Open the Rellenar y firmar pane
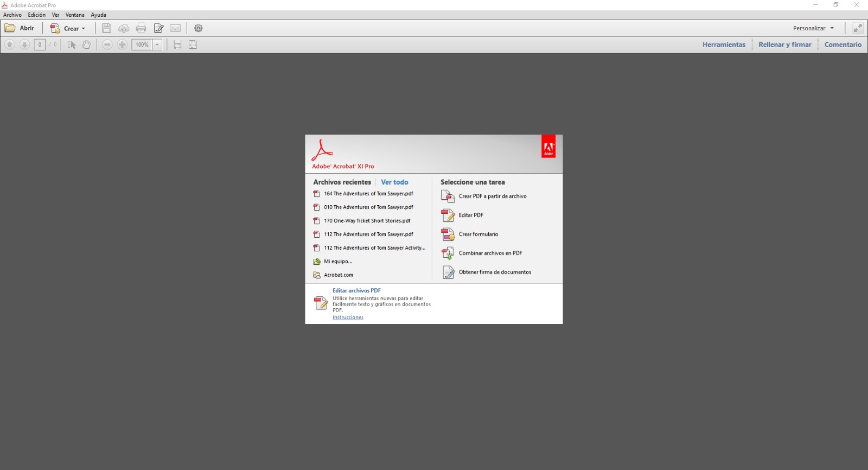This screenshot has height=470, width=868. click(x=785, y=45)
